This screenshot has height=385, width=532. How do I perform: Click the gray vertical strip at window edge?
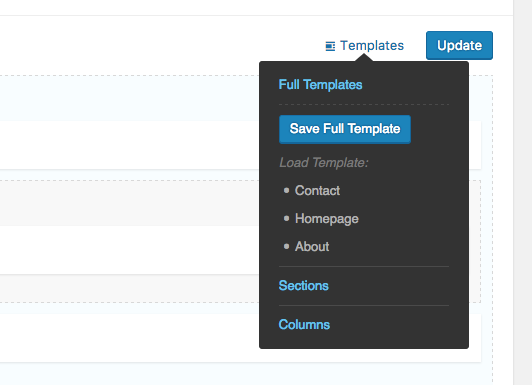[522, 192]
